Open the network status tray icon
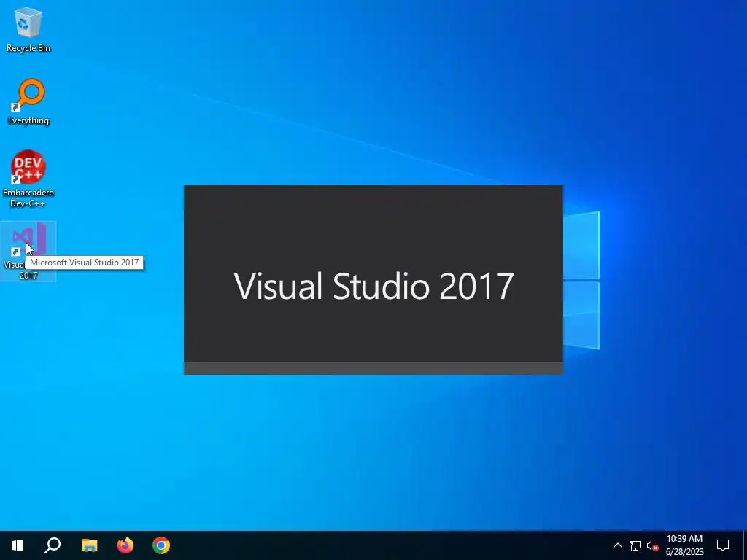 pos(635,545)
